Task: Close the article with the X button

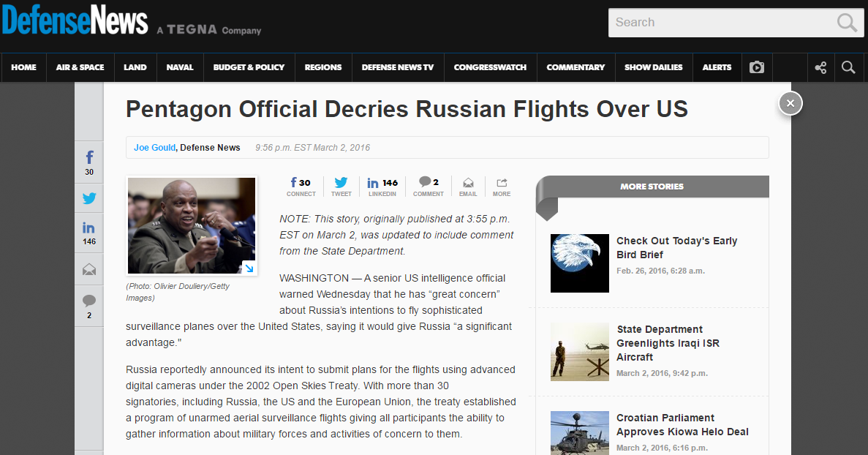Action: click(x=790, y=104)
